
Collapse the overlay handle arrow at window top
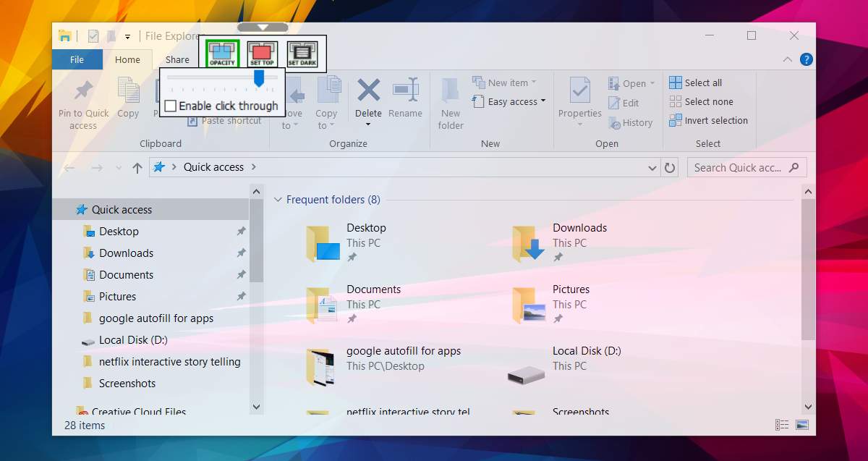tap(263, 27)
